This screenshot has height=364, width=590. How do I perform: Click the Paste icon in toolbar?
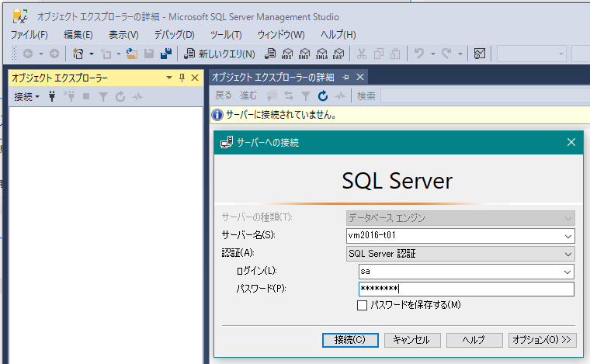(395, 54)
